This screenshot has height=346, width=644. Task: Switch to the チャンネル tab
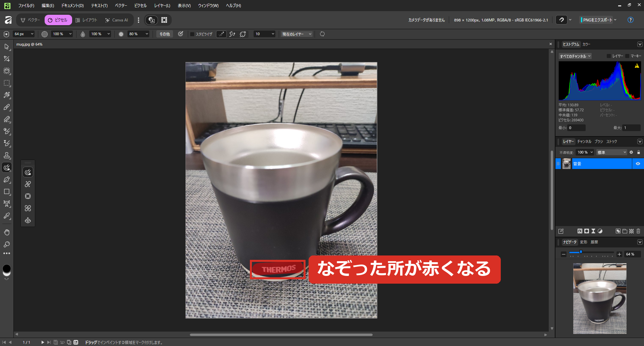[x=584, y=141]
